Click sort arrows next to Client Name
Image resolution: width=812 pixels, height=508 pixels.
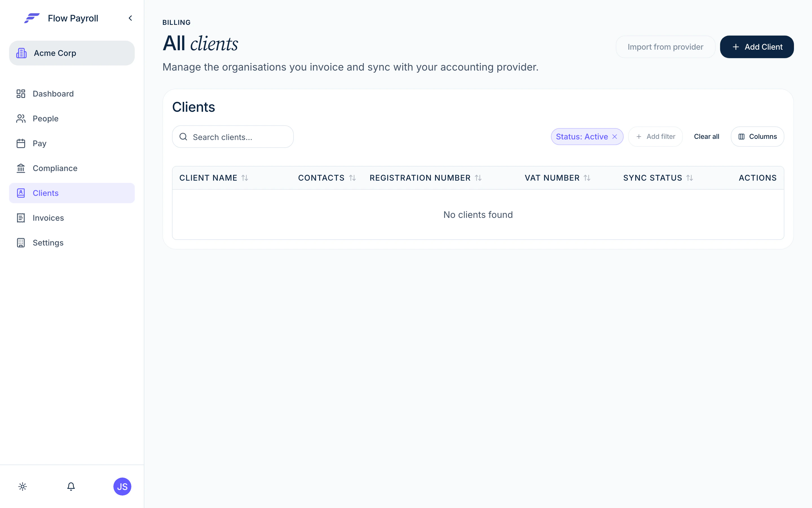pos(245,178)
